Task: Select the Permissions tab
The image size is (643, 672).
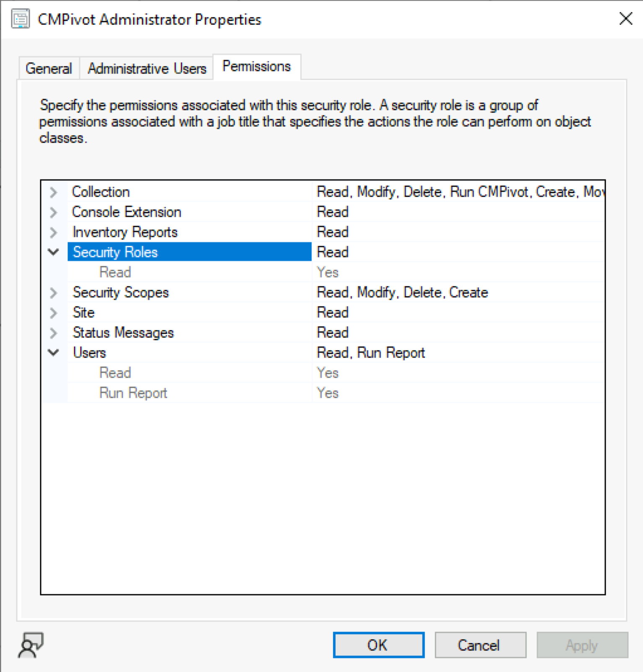Action: [257, 67]
